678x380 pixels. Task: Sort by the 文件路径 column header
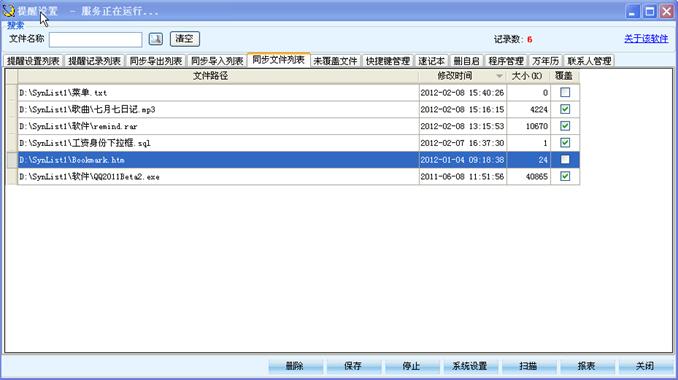tap(218, 76)
